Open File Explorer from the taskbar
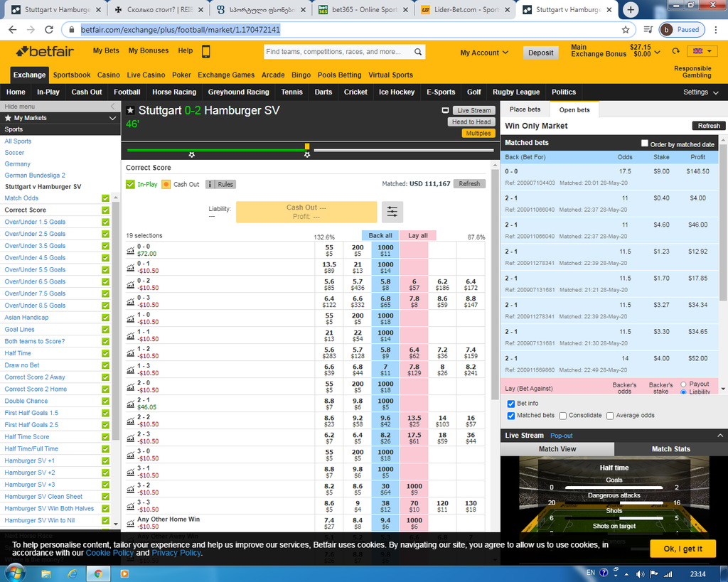728x582 pixels. (x=46, y=574)
